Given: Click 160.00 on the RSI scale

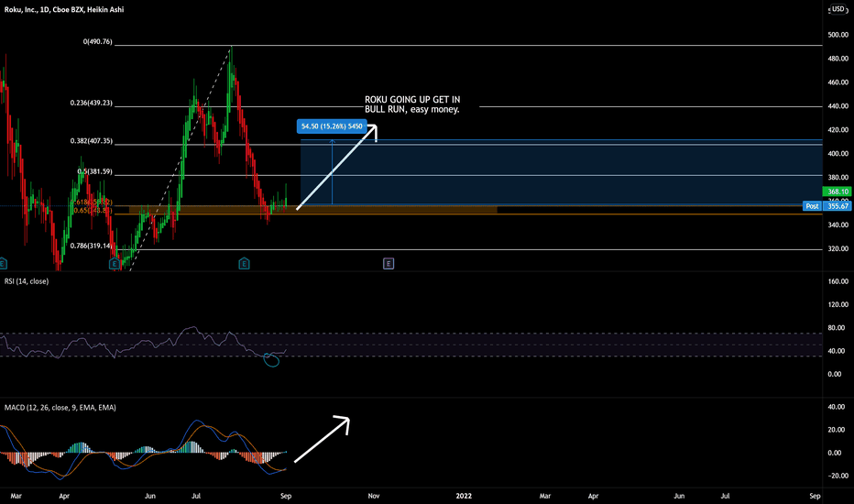Looking at the screenshot, I should pos(838,281).
